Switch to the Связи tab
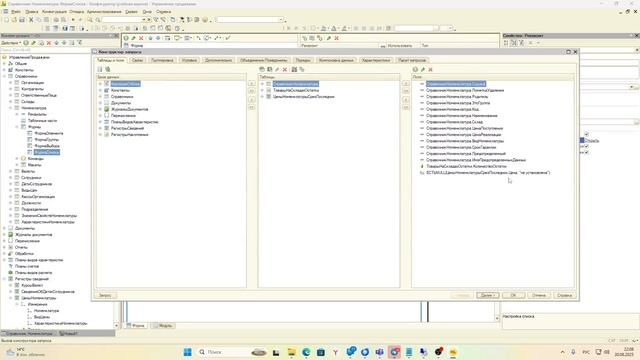The image size is (640, 360). [138, 60]
